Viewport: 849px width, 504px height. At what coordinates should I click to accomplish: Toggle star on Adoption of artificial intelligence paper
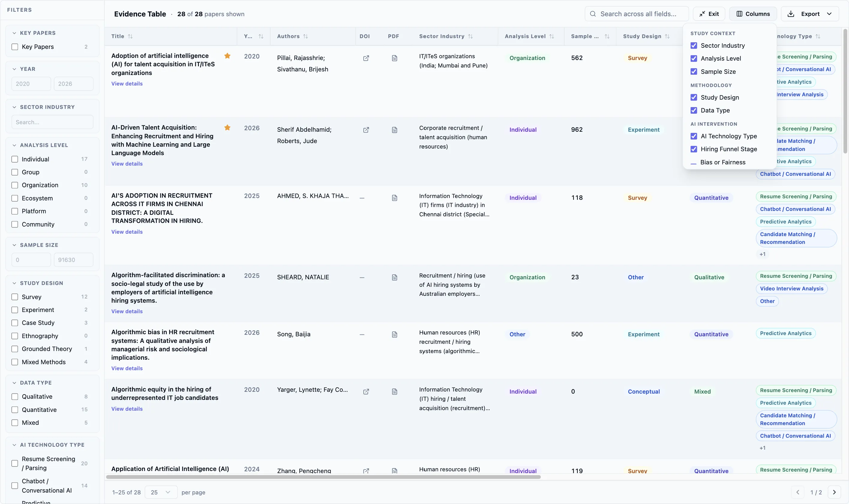pyautogui.click(x=227, y=56)
